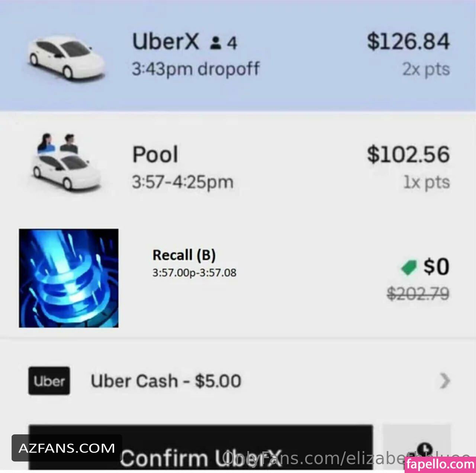Tap the green promo tag icon
Viewport: 476px width, 473px height.
click(x=409, y=267)
